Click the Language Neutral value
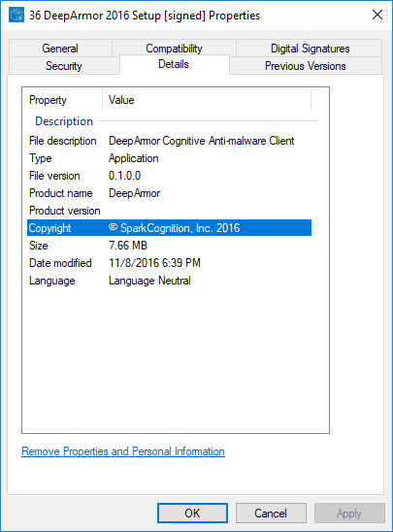Viewport: 393px width, 532px height. [149, 281]
